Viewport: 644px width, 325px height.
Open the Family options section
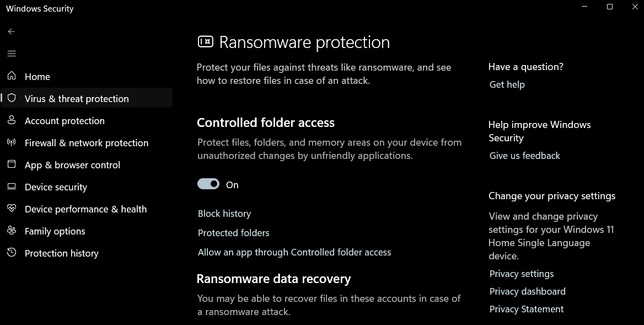pos(54,231)
